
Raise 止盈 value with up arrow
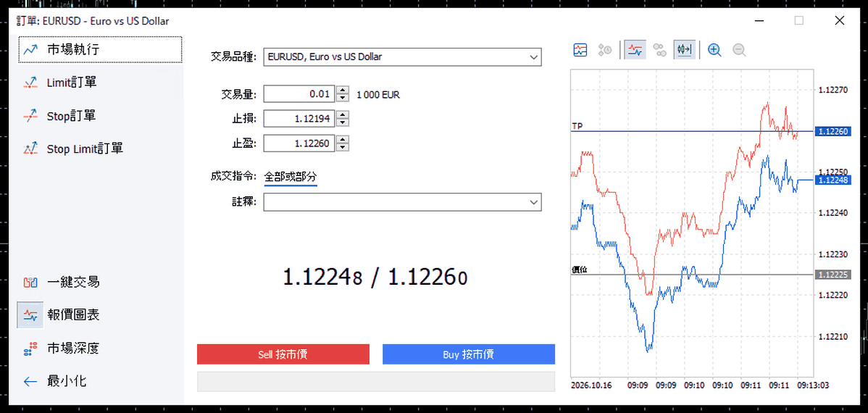coord(343,140)
